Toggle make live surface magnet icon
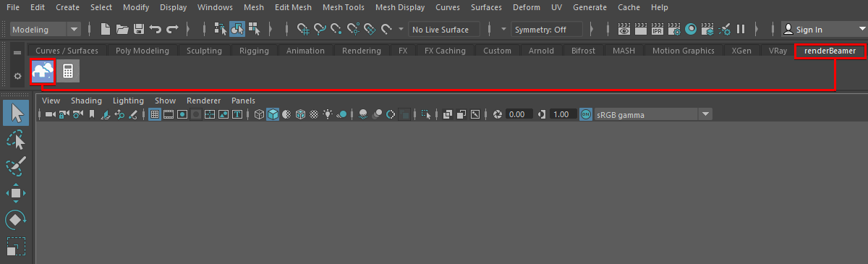This screenshot has width=868, height=264. [x=386, y=30]
